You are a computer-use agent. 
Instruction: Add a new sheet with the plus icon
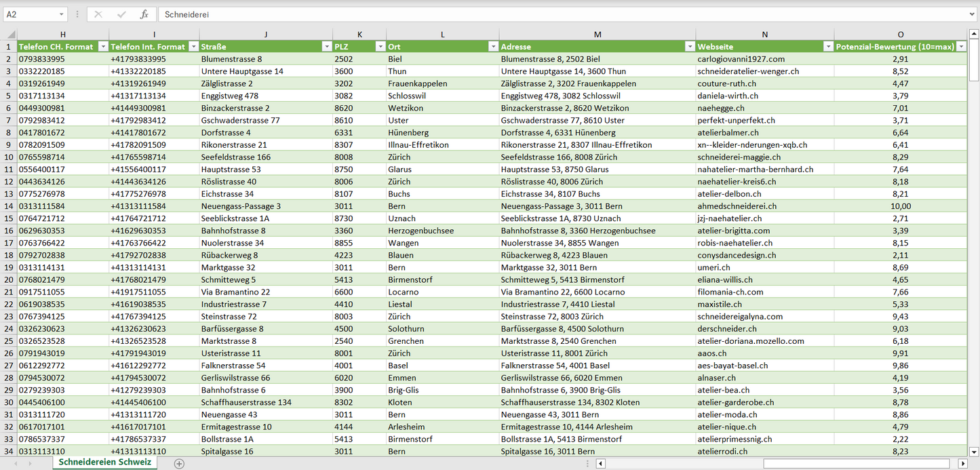click(x=179, y=463)
